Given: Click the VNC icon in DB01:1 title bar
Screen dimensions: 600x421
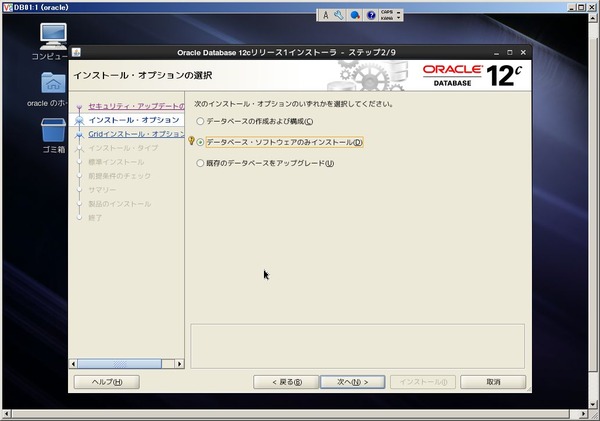Looking at the screenshot, I should (x=7, y=7).
